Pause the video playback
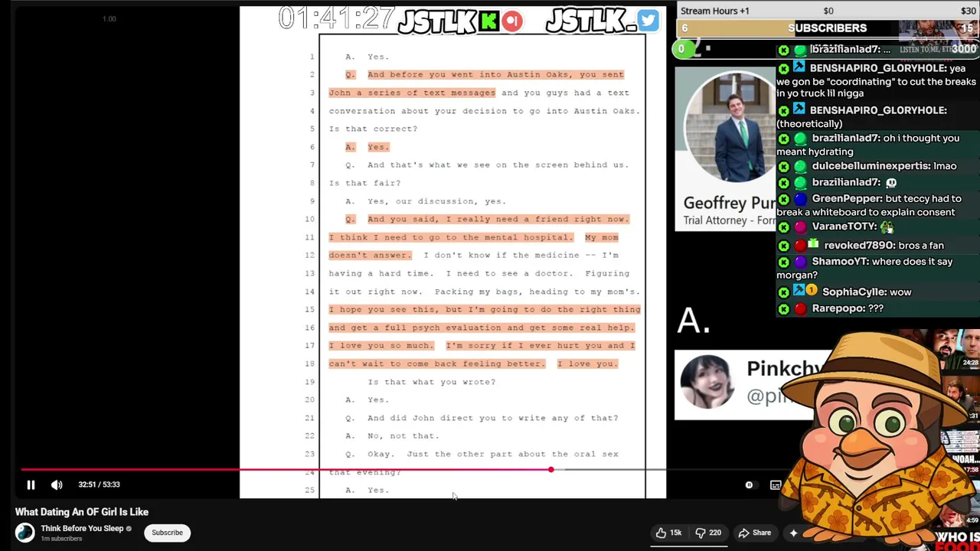Viewport: 980px width, 551px height. (31, 484)
